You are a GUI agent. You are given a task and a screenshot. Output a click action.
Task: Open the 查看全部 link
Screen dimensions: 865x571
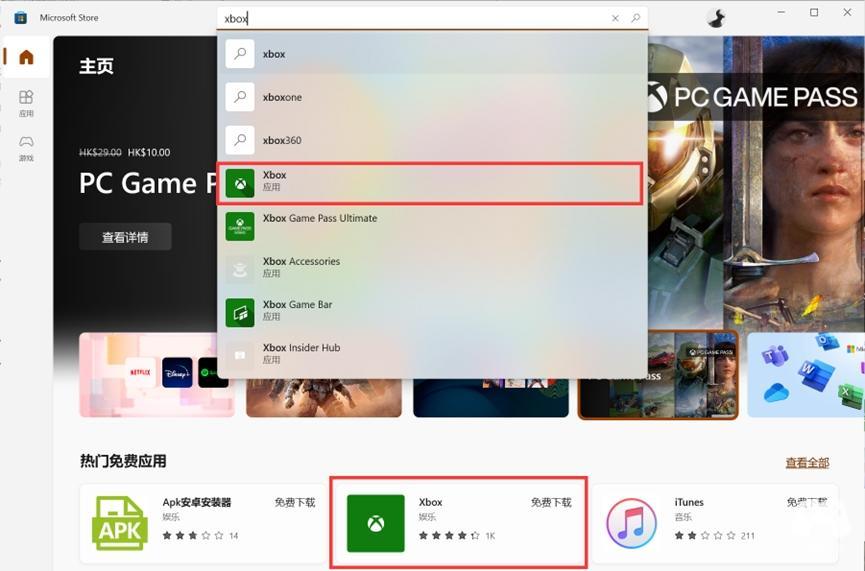(807, 462)
